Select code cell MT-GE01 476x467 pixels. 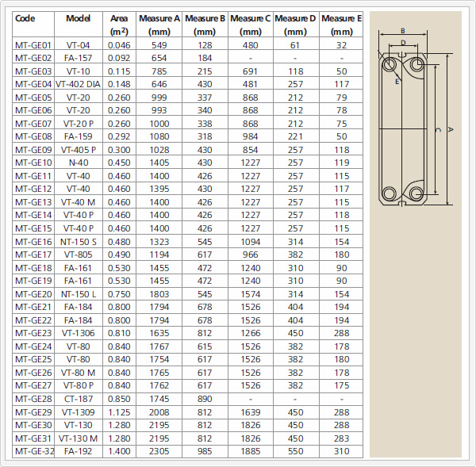pos(33,45)
